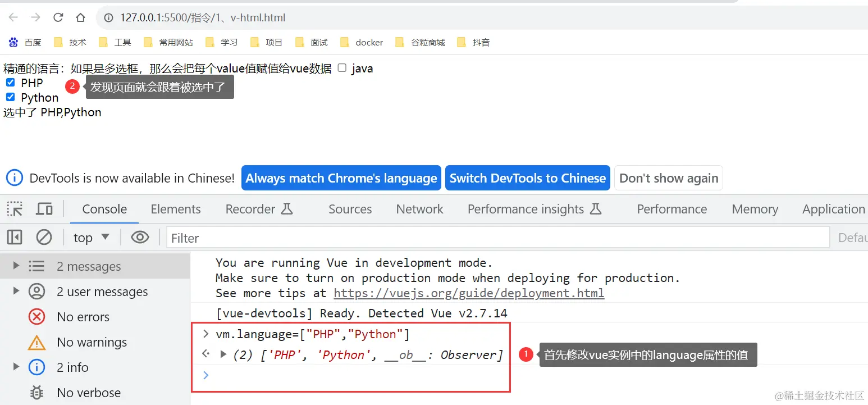Click Switch DevTools to Chinese button
This screenshot has width=868, height=405.
click(x=528, y=178)
